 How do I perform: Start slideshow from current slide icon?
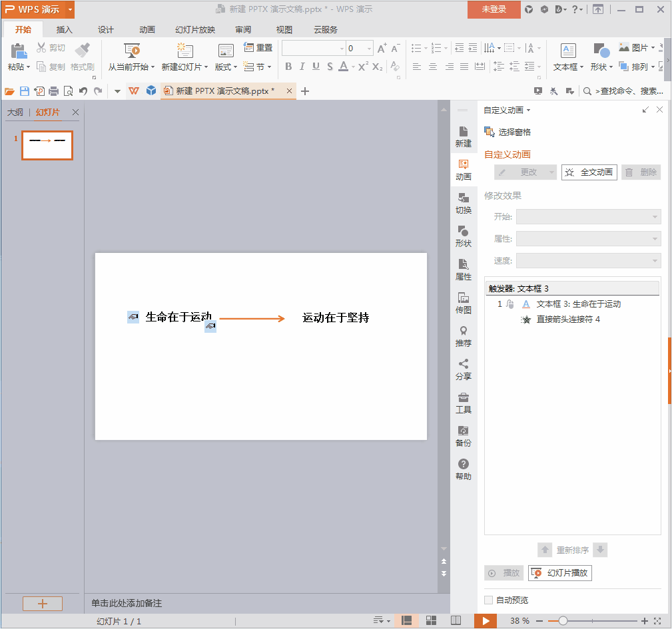tap(132, 51)
